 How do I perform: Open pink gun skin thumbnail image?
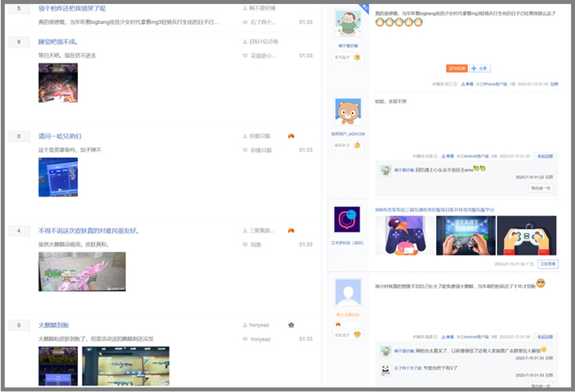81,271
